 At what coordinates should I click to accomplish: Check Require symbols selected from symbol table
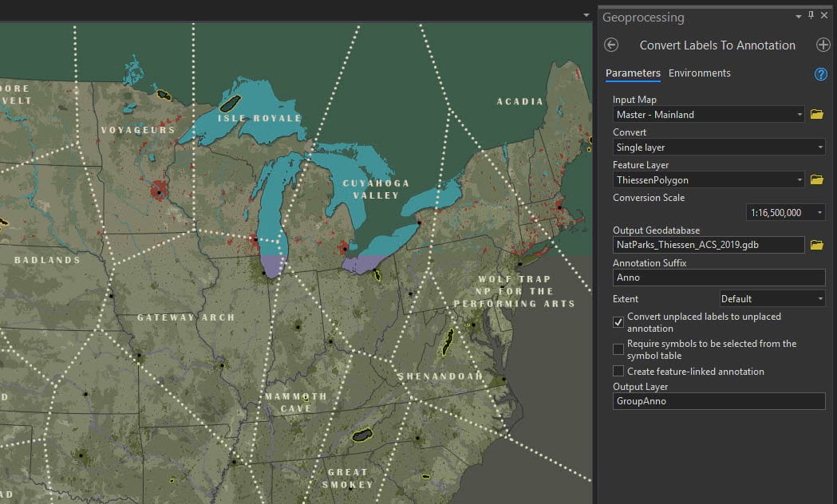618,349
